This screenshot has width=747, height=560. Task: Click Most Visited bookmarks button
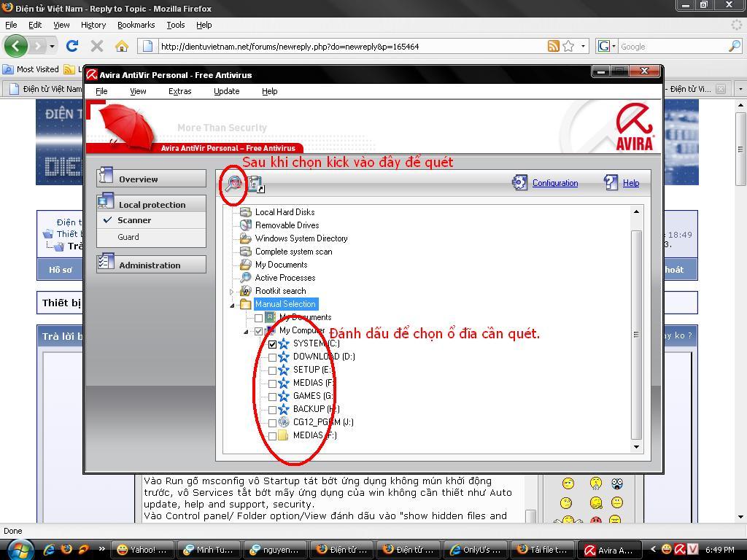click(31, 69)
